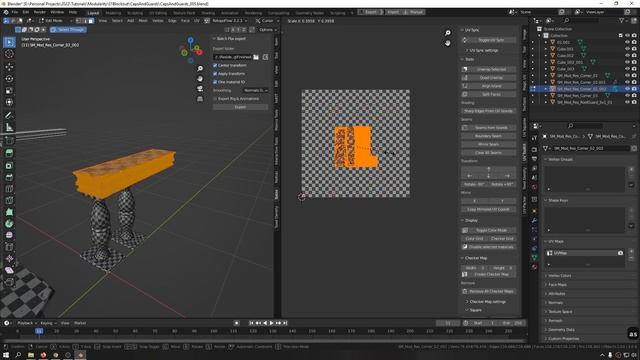
Task: Play the timeline animation
Action: 271,323
